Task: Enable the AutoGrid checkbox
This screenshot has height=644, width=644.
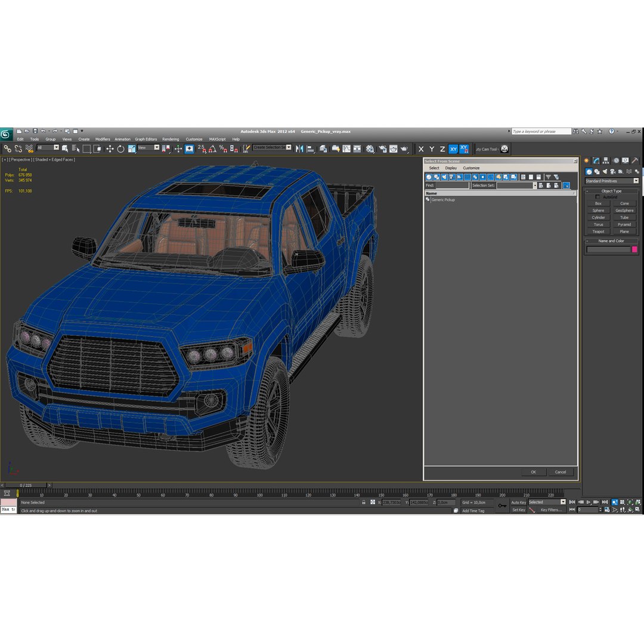Action: [597, 197]
